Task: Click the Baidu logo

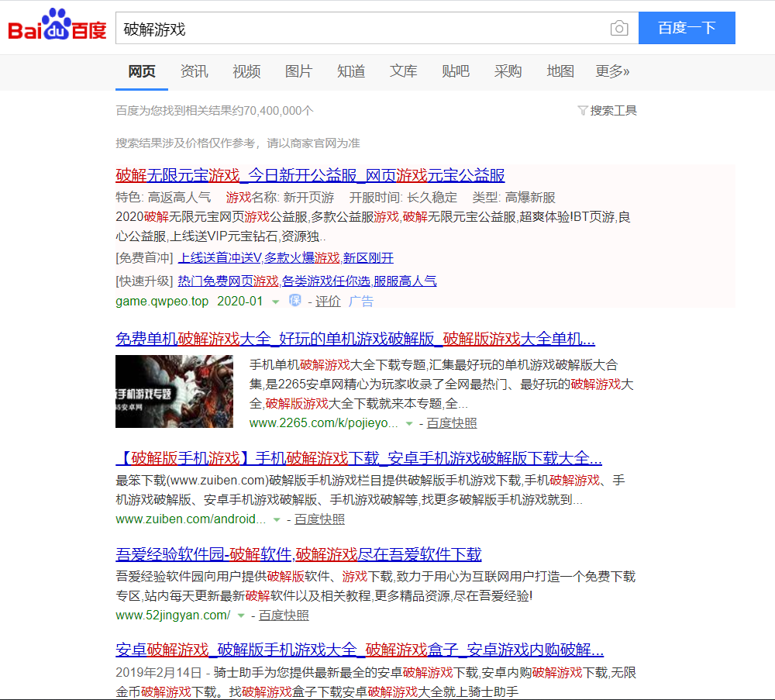Action: pyautogui.click(x=57, y=29)
